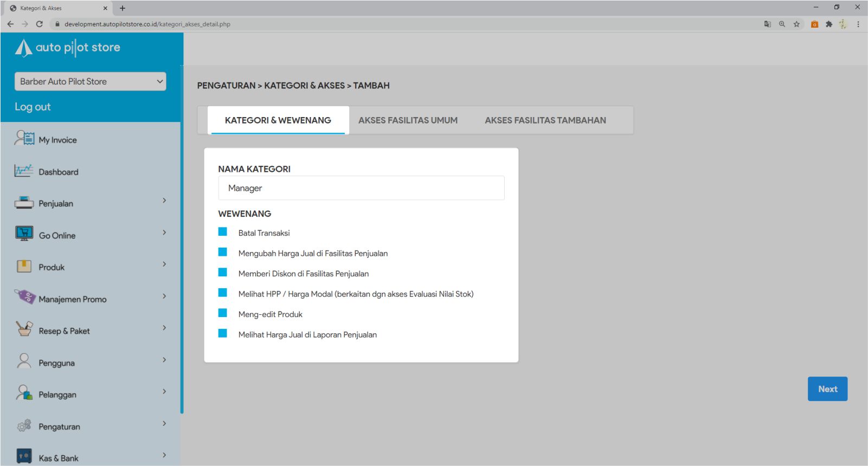Toggle the Meng-edit Produk checkbox

(223, 313)
